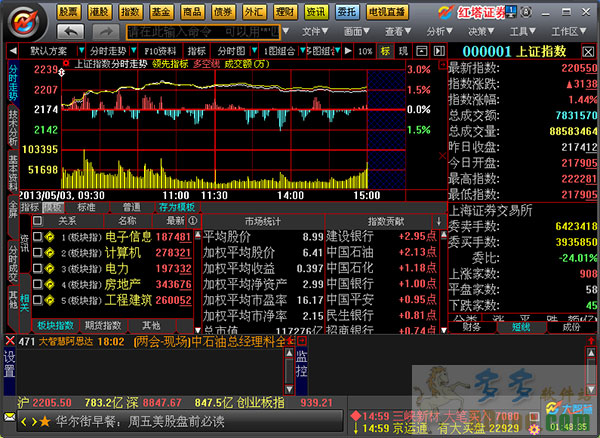Open the 工作区 dropdown menu
Viewport: 600px width, 438px height.
pos(569,31)
